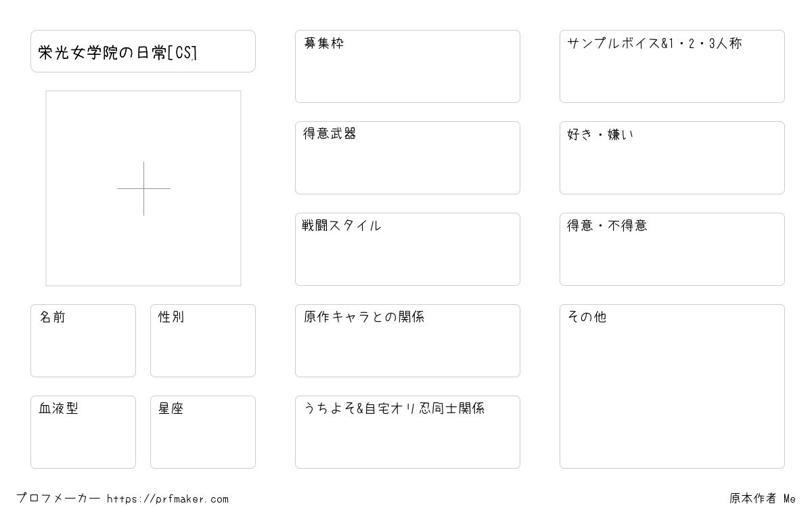Select the 星座 zodiac box
This screenshot has width=812, height=508.
(x=203, y=432)
